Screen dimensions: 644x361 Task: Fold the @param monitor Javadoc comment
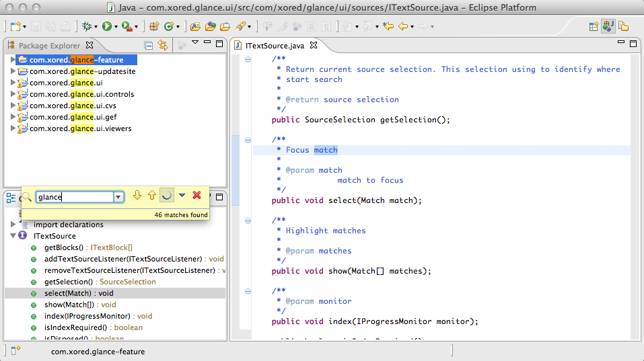point(248,291)
